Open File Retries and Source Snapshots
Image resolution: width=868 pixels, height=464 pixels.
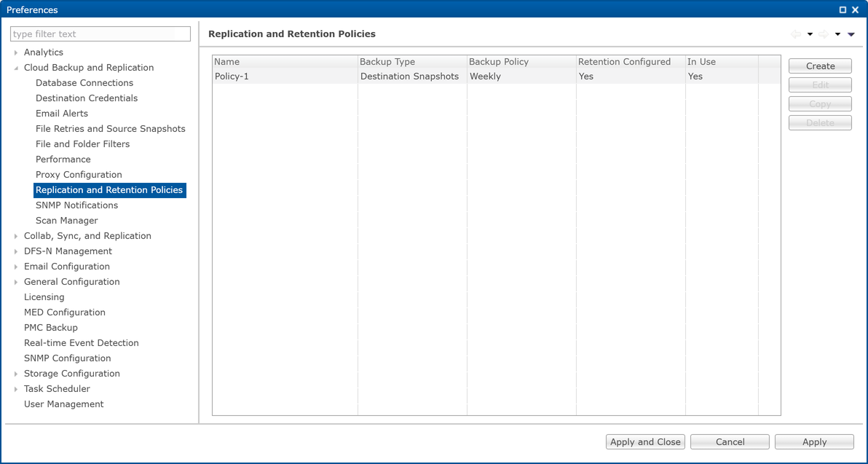point(110,128)
